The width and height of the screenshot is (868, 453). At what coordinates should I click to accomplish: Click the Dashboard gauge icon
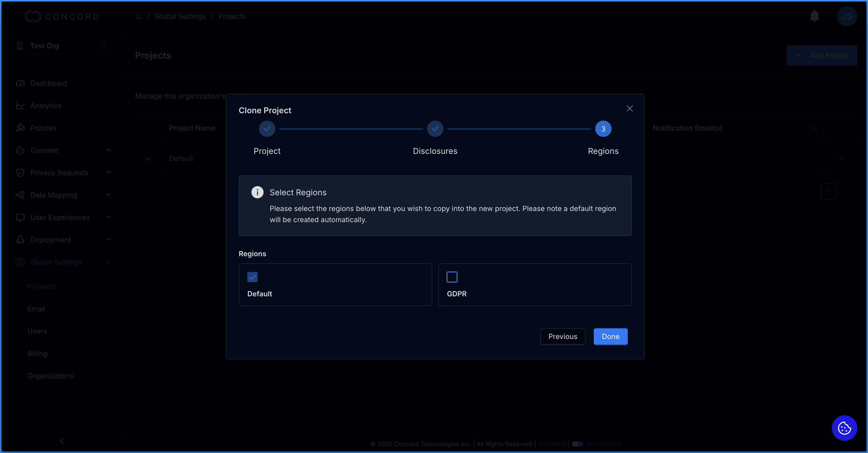(x=20, y=83)
